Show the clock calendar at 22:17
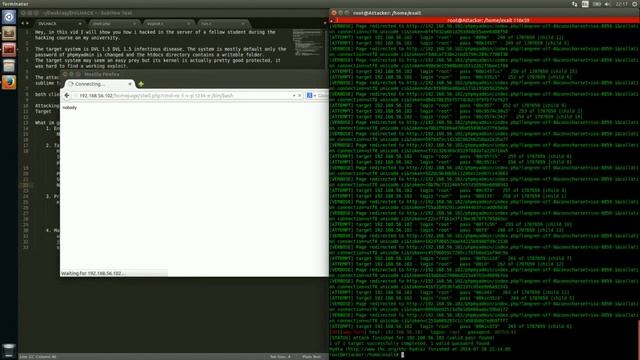Viewport: 640px width, 360px height. pyautogui.click(x=622, y=4)
